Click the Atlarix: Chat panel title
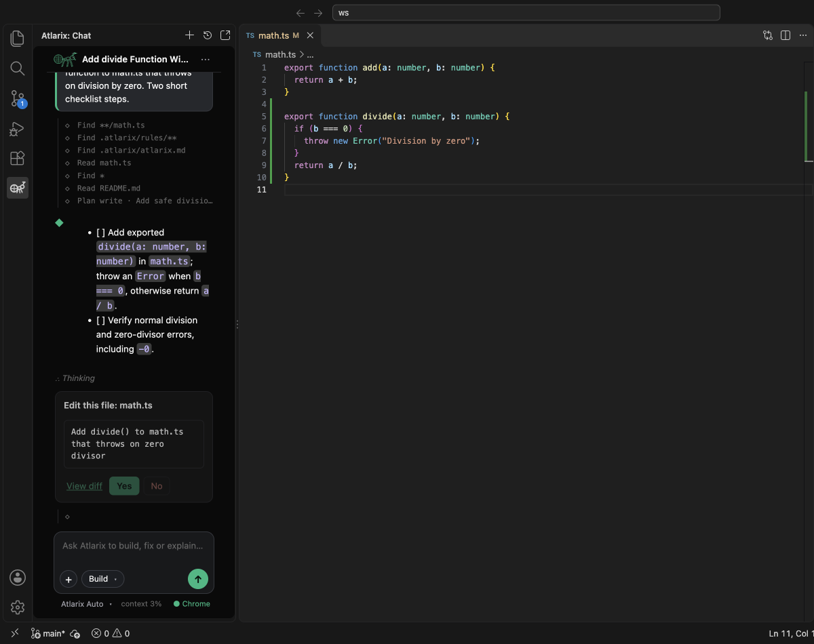814x644 pixels. (66, 35)
